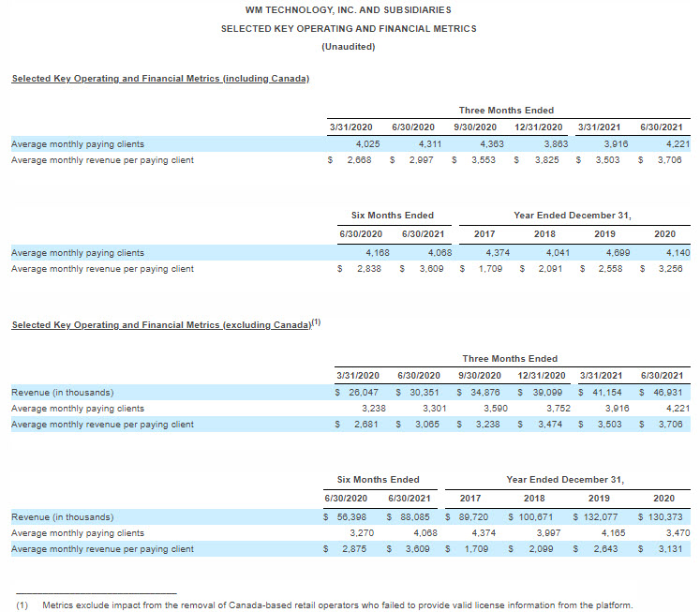Select the 4,025 paying clients cell
This screenshot has height=612, width=700.
(x=366, y=144)
